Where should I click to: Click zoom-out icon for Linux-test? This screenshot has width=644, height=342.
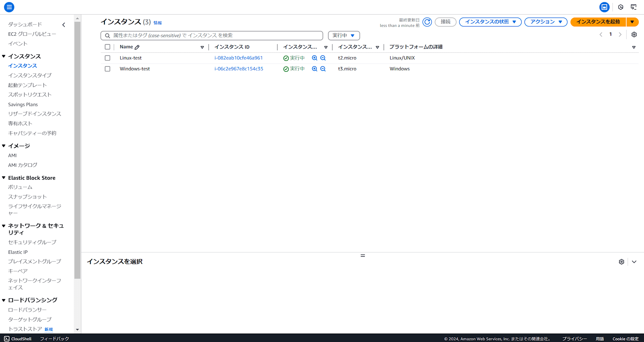[x=323, y=58]
